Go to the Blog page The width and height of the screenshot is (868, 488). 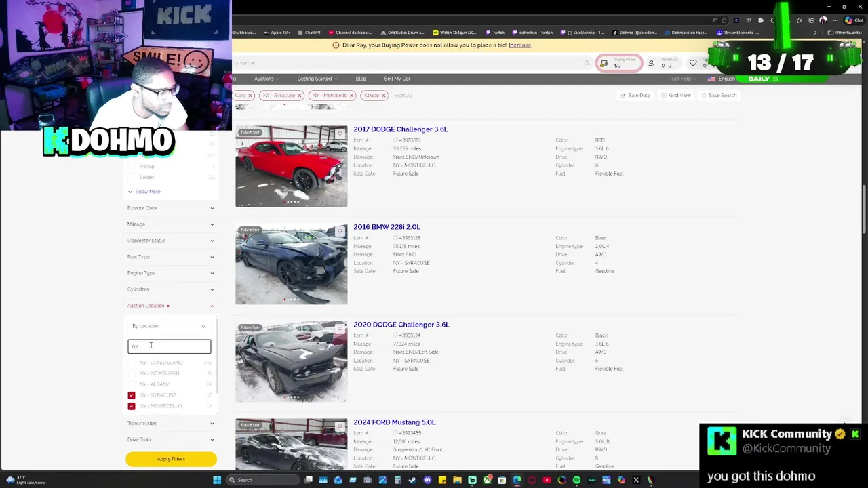[x=361, y=79]
